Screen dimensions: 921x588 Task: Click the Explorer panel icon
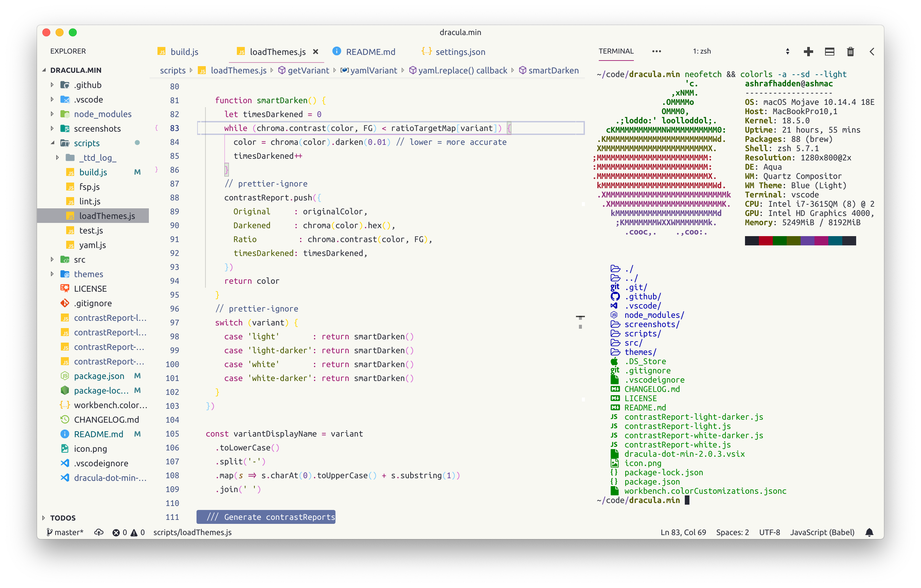(69, 52)
